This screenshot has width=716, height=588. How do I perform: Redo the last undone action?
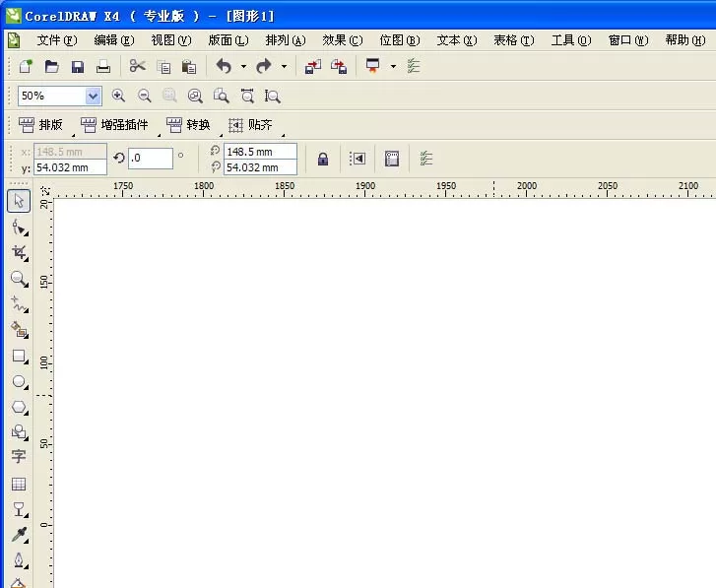264,67
